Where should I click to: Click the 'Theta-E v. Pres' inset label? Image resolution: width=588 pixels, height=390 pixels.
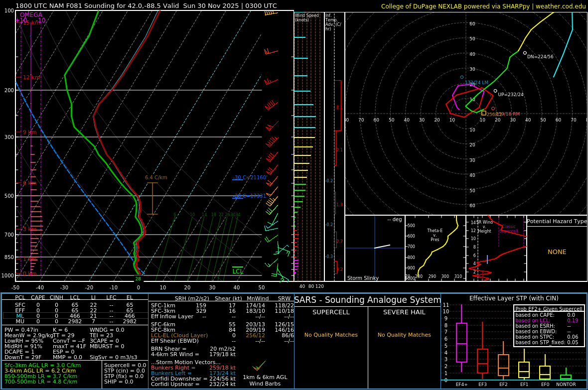(435, 235)
